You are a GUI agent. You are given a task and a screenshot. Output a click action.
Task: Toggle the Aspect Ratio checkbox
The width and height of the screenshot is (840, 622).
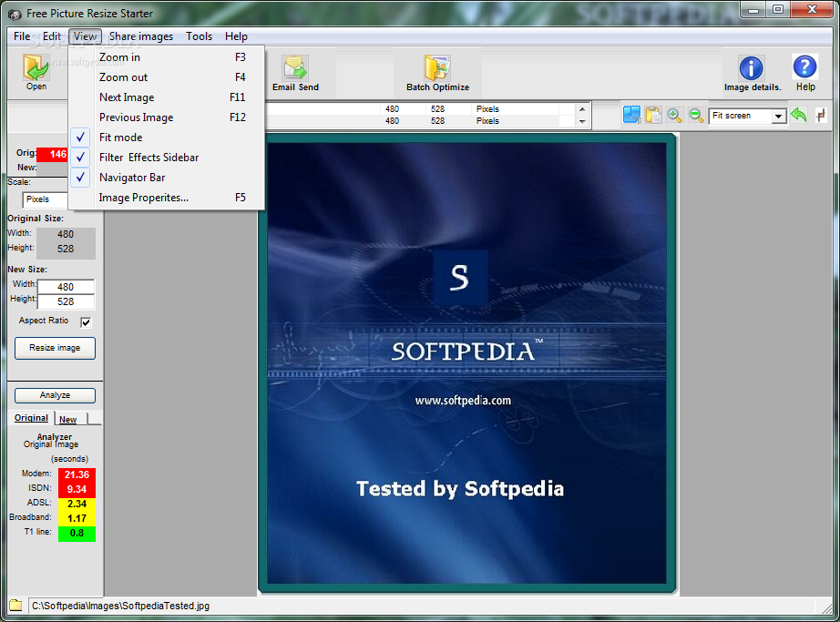86,322
